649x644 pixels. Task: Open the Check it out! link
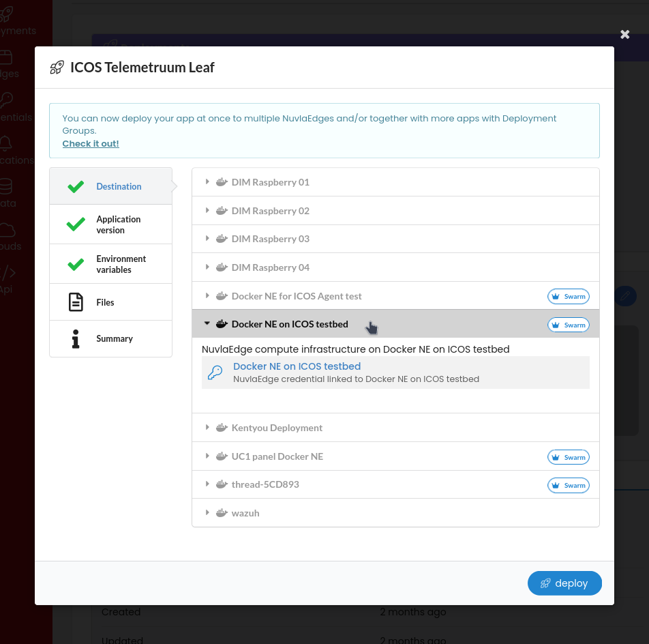tap(91, 144)
